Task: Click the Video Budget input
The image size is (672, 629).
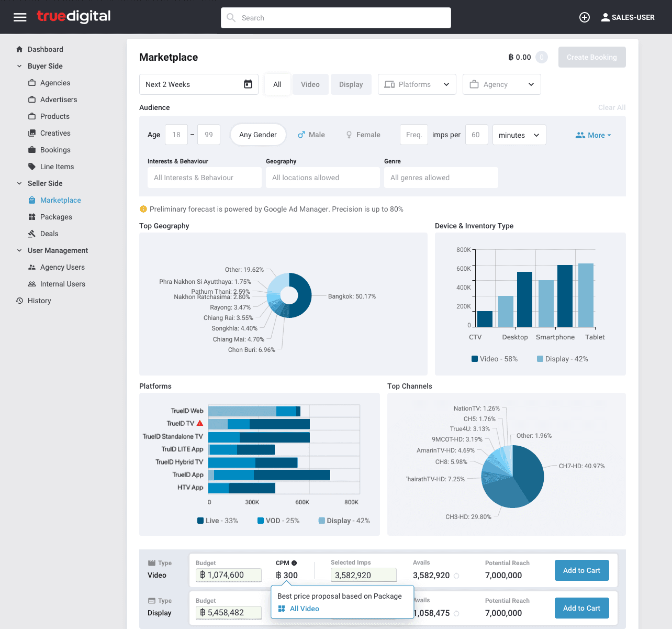Action: point(229,575)
